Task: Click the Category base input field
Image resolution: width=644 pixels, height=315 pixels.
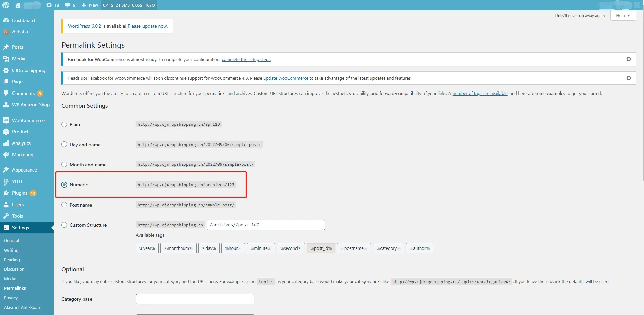Action: pyautogui.click(x=195, y=299)
